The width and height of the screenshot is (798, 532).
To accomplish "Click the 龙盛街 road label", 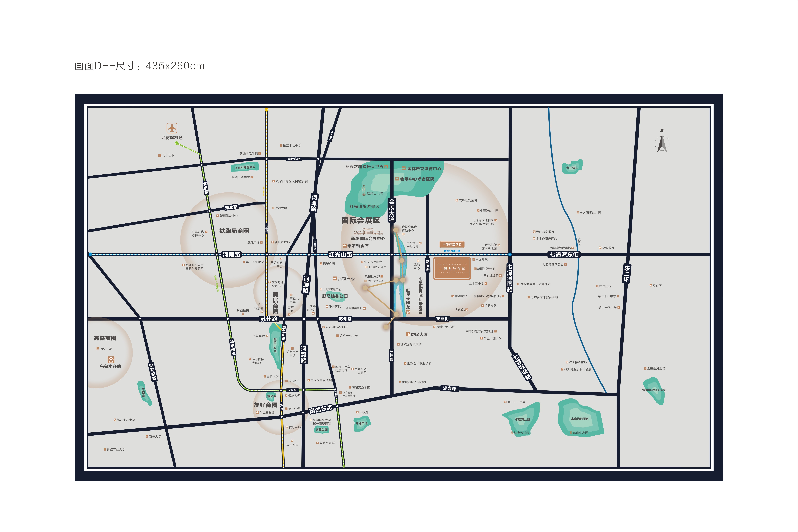I will pyautogui.click(x=443, y=319).
